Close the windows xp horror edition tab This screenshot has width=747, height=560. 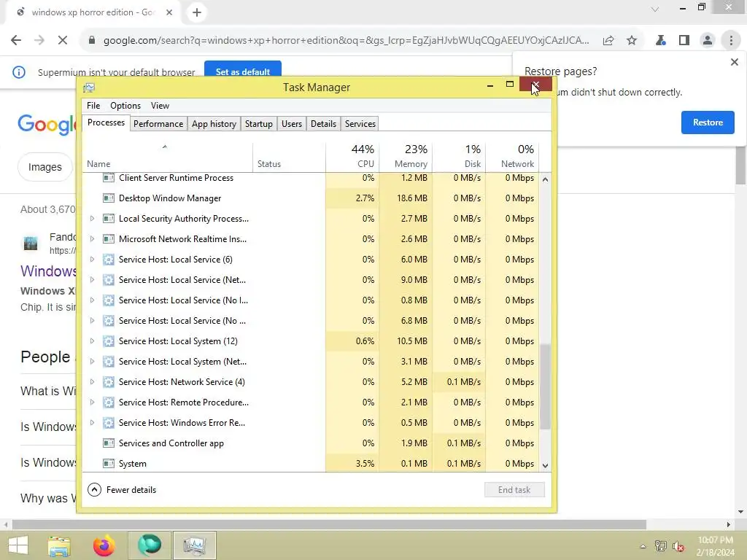pyautogui.click(x=169, y=13)
